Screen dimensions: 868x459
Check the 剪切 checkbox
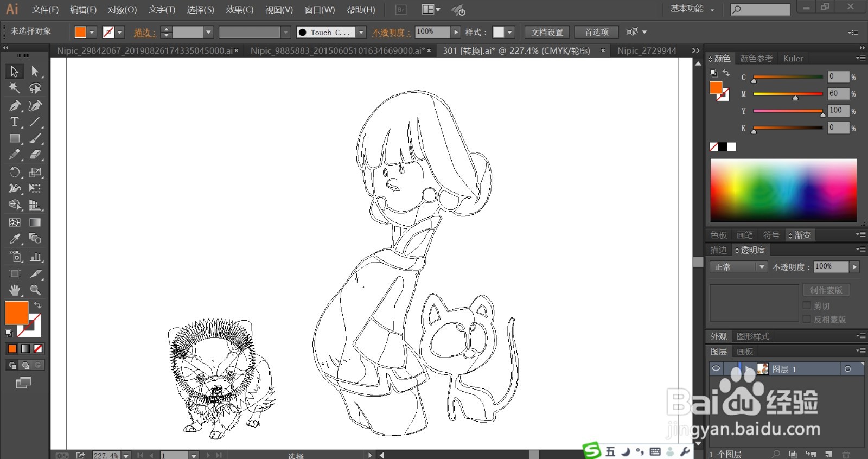click(x=807, y=305)
